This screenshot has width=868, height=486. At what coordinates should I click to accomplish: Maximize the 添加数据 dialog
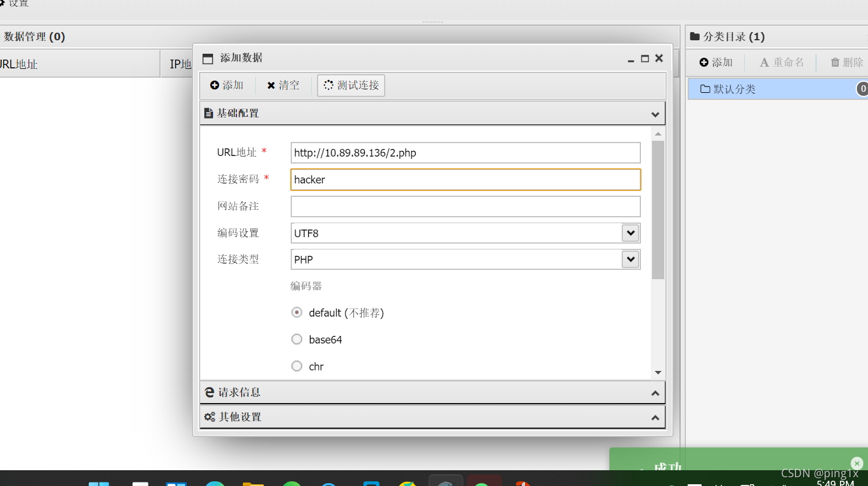coord(645,58)
